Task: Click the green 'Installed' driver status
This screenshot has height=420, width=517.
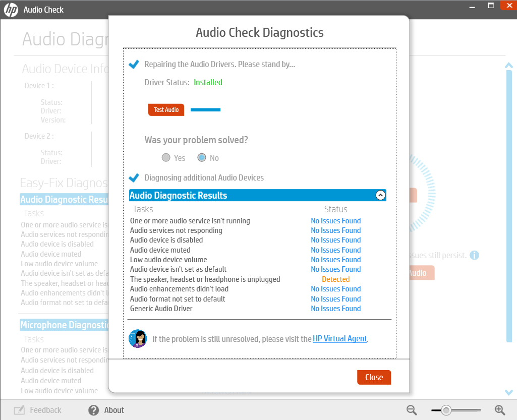Action: (x=208, y=82)
